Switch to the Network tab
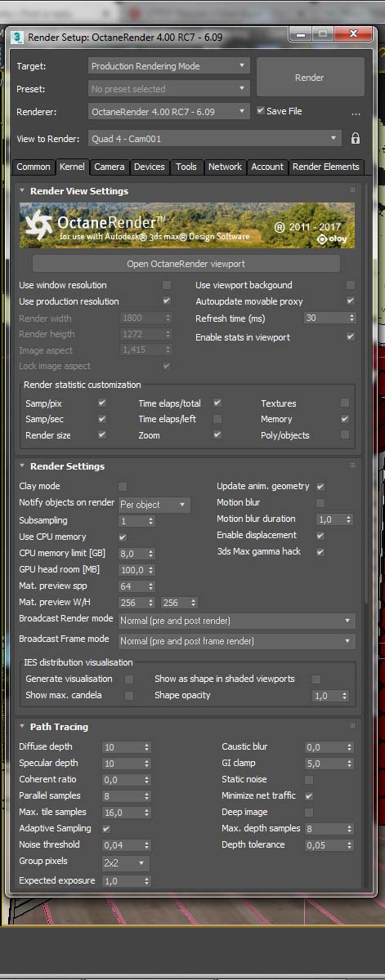The height and width of the screenshot is (980, 385). point(225,167)
